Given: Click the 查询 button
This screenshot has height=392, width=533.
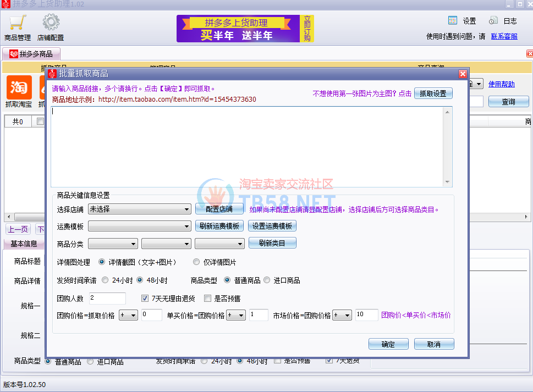Looking at the screenshot, I should tap(509, 102).
